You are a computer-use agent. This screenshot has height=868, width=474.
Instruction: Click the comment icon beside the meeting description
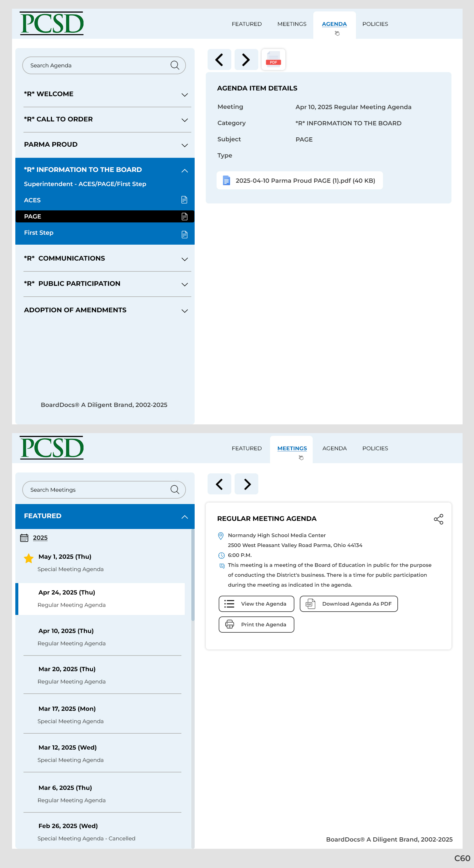coord(222,566)
